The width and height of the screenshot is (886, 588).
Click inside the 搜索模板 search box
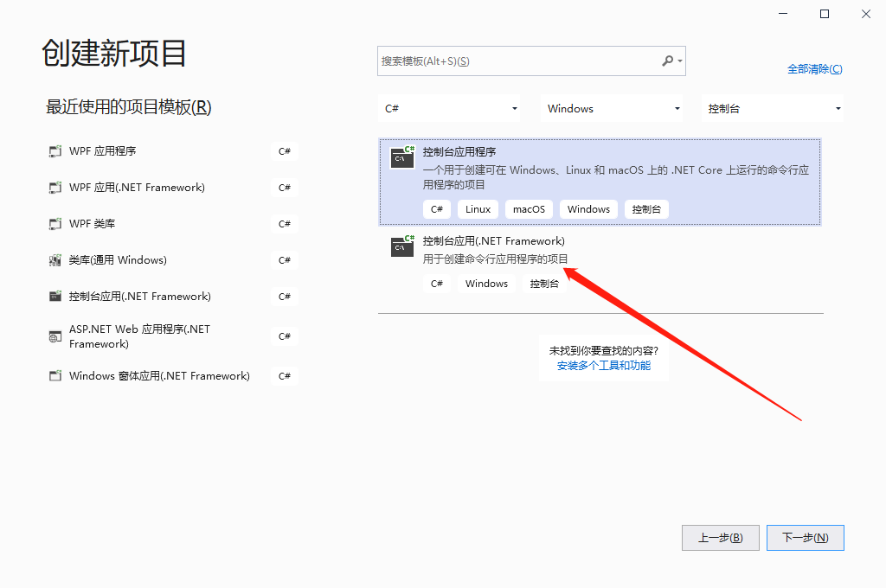[519, 61]
